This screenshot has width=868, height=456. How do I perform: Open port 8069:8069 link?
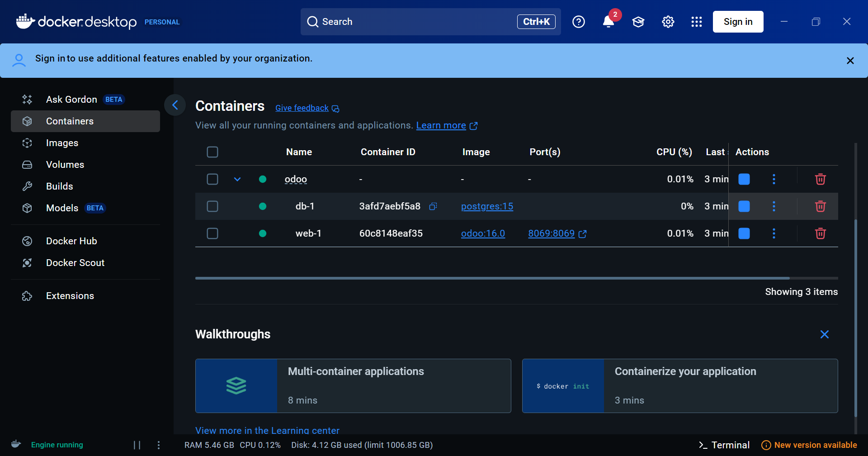(552, 233)
